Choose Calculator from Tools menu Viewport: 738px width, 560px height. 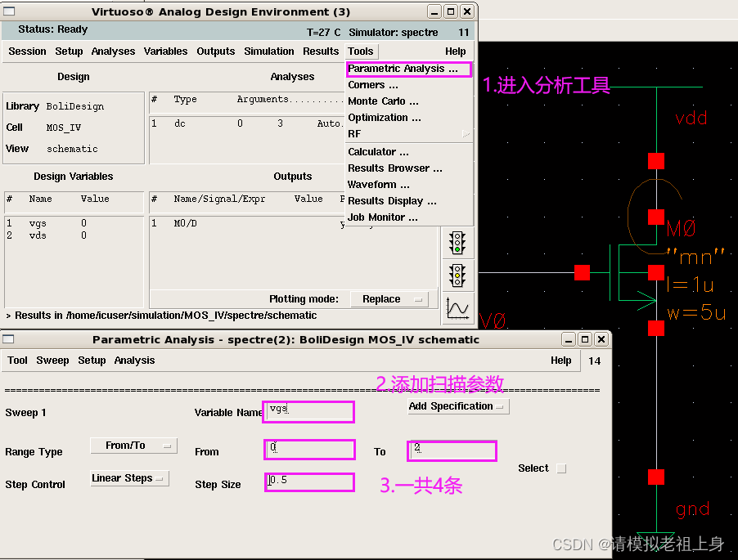click(408, 152)
